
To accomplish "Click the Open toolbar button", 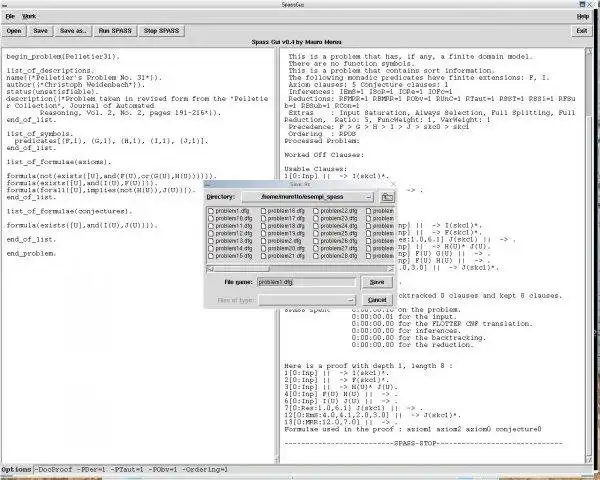I will pos(14,31).
